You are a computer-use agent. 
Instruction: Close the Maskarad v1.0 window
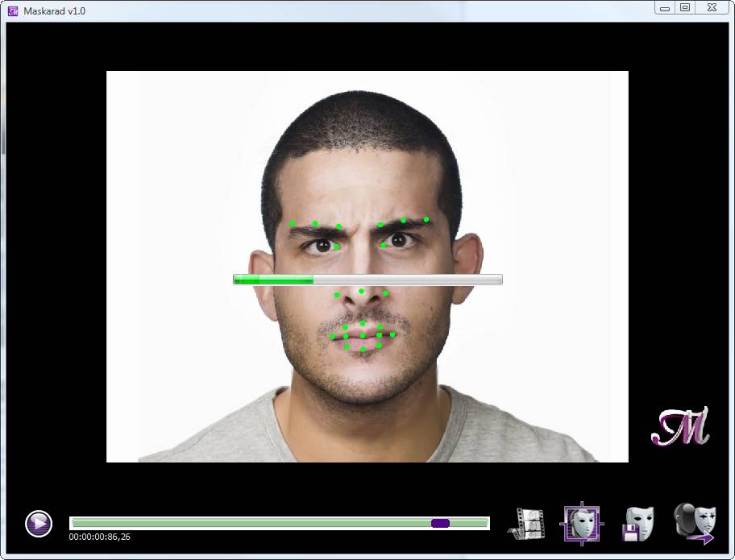point(712,7)
